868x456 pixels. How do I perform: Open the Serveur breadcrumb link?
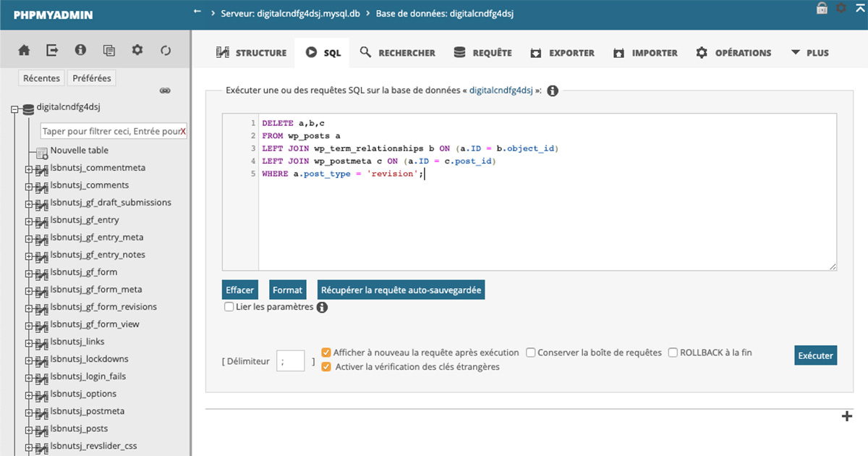click(x=291, y=13)
